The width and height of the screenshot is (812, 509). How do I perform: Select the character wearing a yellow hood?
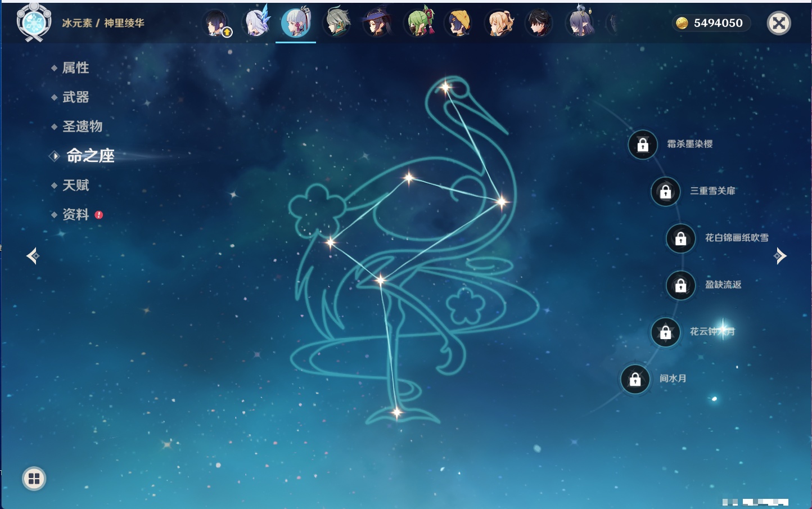click(x=459, y=23)
